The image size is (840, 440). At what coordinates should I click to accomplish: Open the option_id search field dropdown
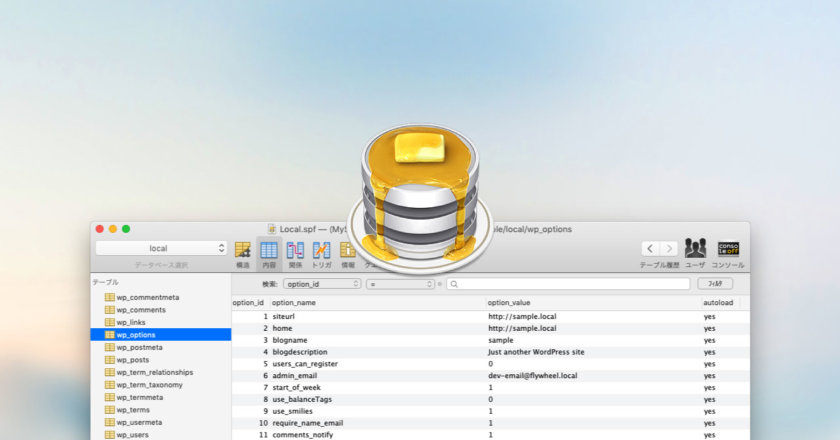[322, 284]
